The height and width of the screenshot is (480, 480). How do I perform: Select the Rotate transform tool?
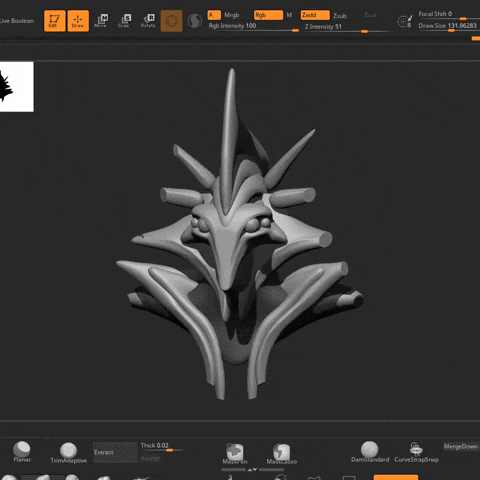pyautogui.click(x=148, y=21)
